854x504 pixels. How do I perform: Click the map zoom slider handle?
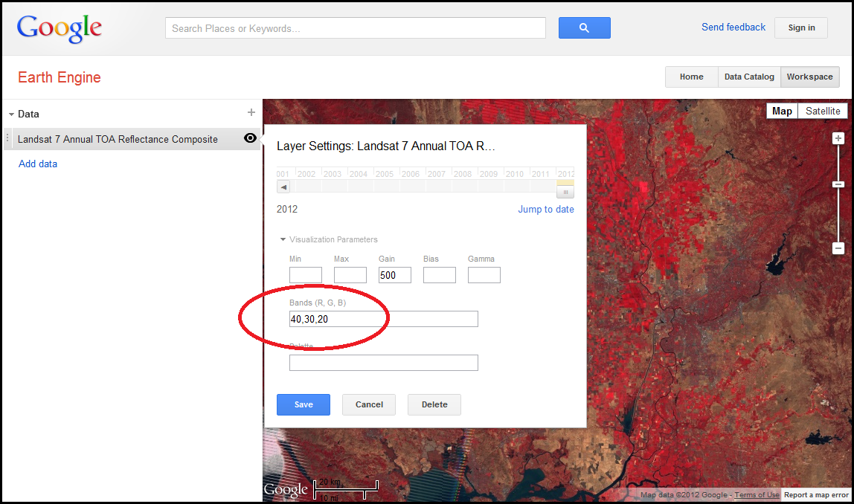tap(838, 184)
